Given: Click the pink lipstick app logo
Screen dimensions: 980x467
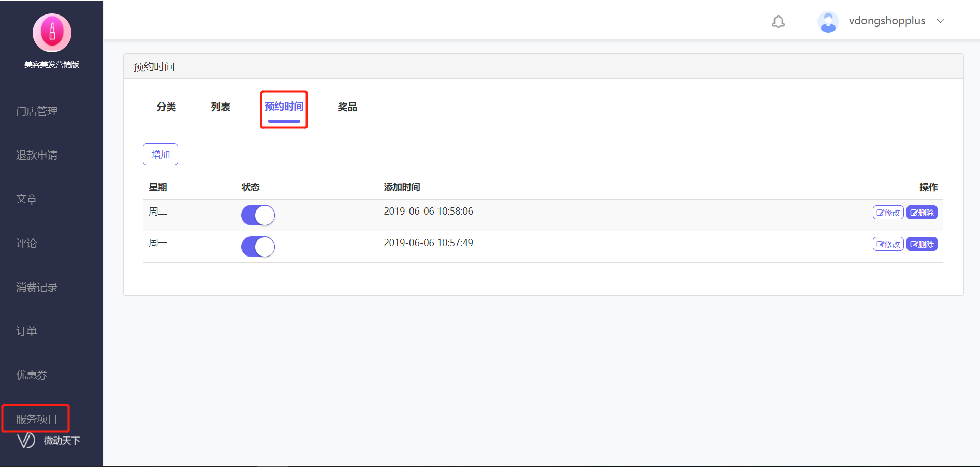Looking at the screenshot, I should coord(52,33).
